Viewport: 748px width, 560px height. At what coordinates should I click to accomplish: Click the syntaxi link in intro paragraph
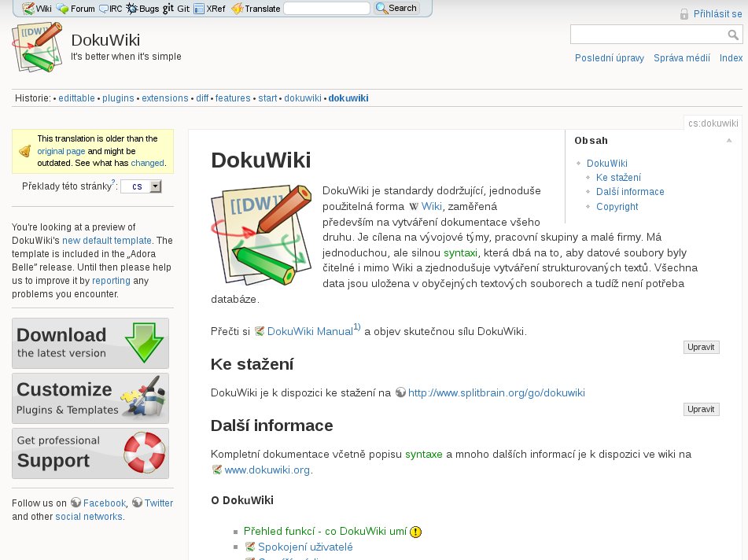coord(460,252)
